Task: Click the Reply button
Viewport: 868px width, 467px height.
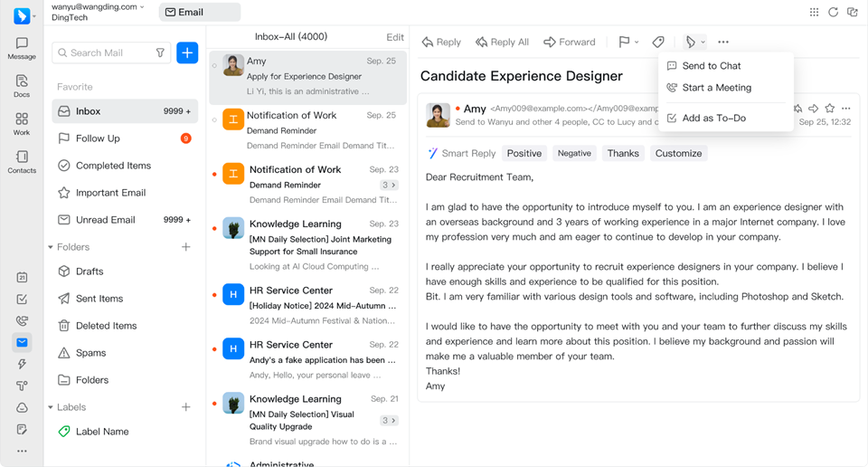Action: point(441,43)
